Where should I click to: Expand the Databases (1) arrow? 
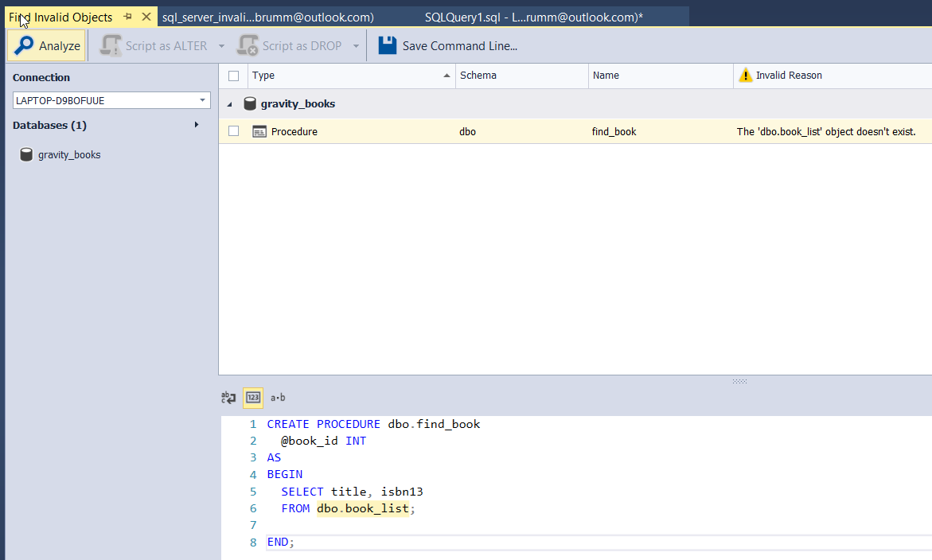(197, 125)
